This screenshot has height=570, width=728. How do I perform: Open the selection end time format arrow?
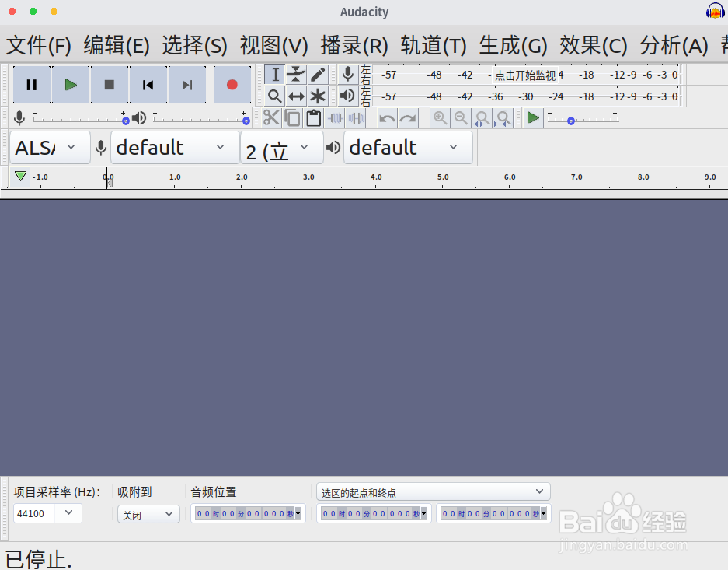click(544, 513)
